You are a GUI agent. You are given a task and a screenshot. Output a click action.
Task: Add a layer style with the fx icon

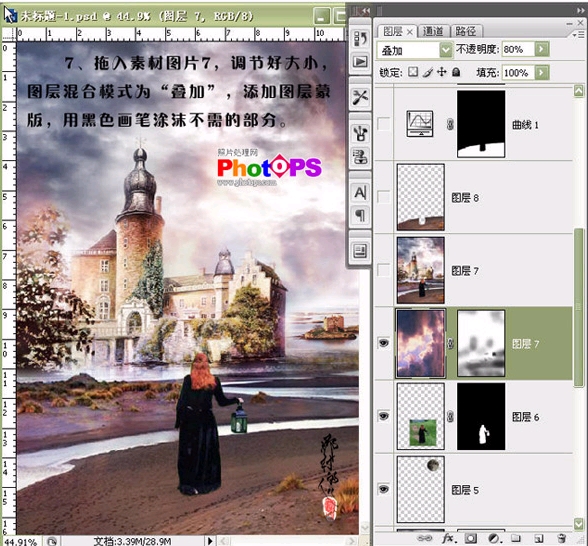[x=450, y=538]
